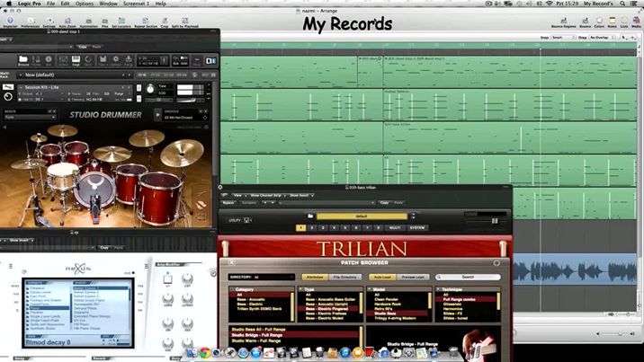Play the Studio Drummer groove
The image size is (644, 362).
(x=157, y=115)
